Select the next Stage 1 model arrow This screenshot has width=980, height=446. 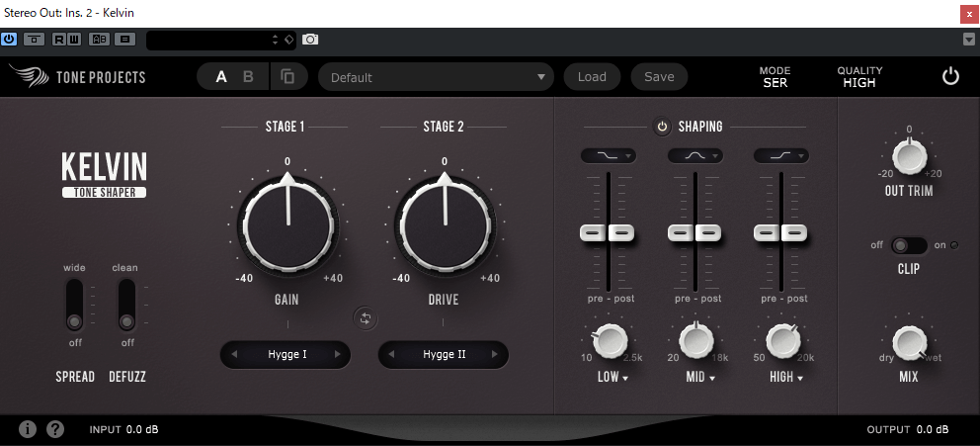338,354
